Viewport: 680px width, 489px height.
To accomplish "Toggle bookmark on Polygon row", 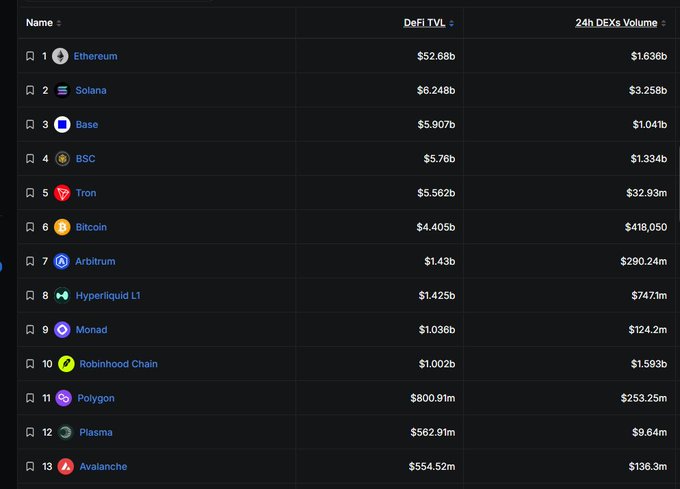I will pos(30,398).
